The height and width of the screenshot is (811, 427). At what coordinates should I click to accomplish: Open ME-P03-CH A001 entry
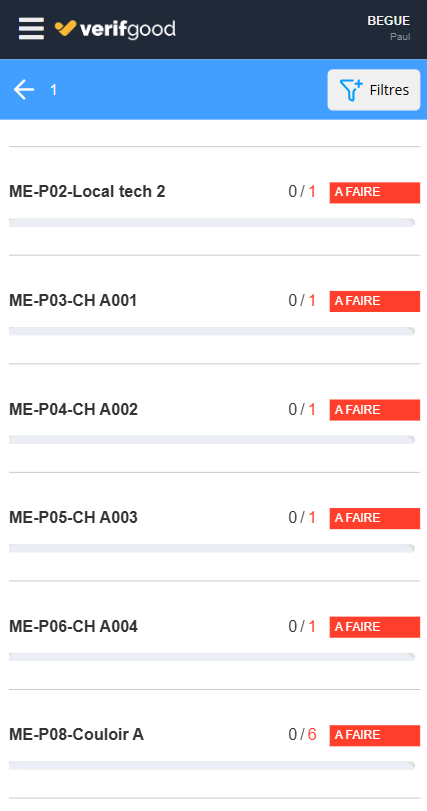coord(215,310)
